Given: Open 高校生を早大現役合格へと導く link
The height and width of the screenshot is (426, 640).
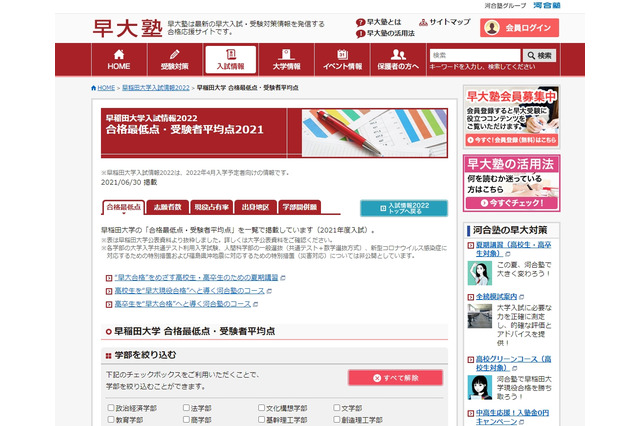Looking at the screenshot, I should pyautogui.click(x=189, y=291).
